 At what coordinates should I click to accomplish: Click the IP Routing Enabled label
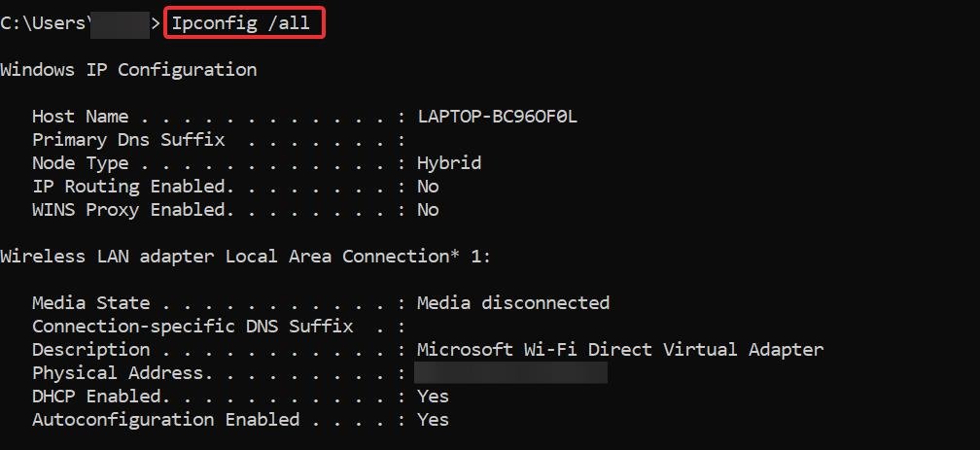129,187
